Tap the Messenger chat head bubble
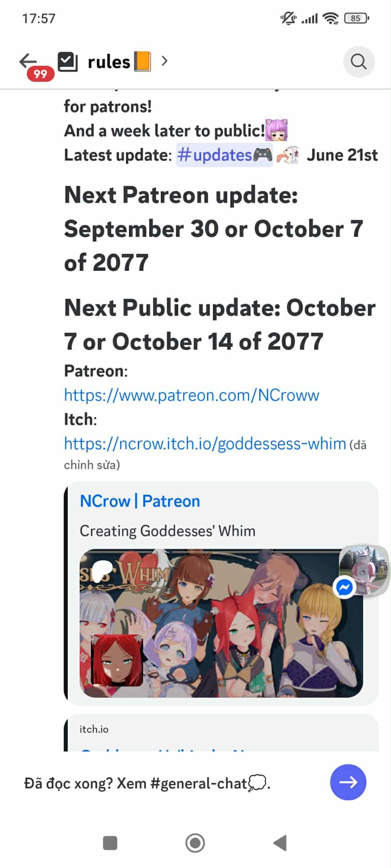This screenshot has width=391, height=868. (x=363, y=570)
